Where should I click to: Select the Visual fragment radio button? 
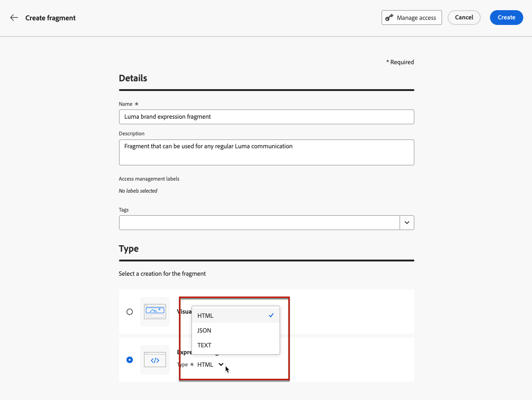pos(130,312)
